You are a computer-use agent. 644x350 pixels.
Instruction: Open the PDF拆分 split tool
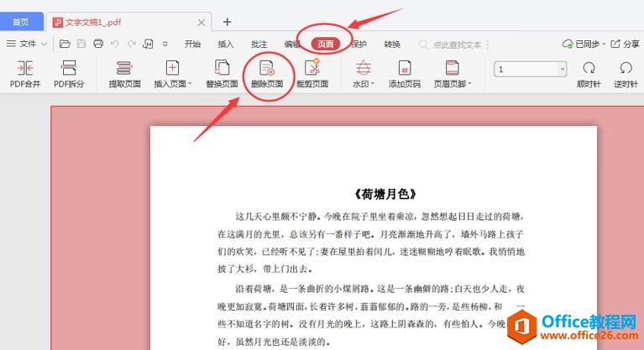point(69,74)
